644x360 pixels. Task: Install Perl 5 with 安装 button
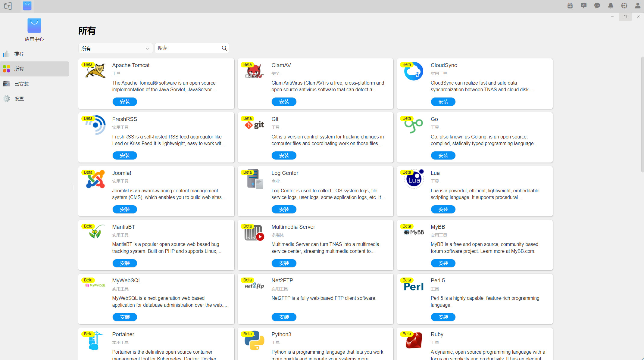[x=443, y=317]
